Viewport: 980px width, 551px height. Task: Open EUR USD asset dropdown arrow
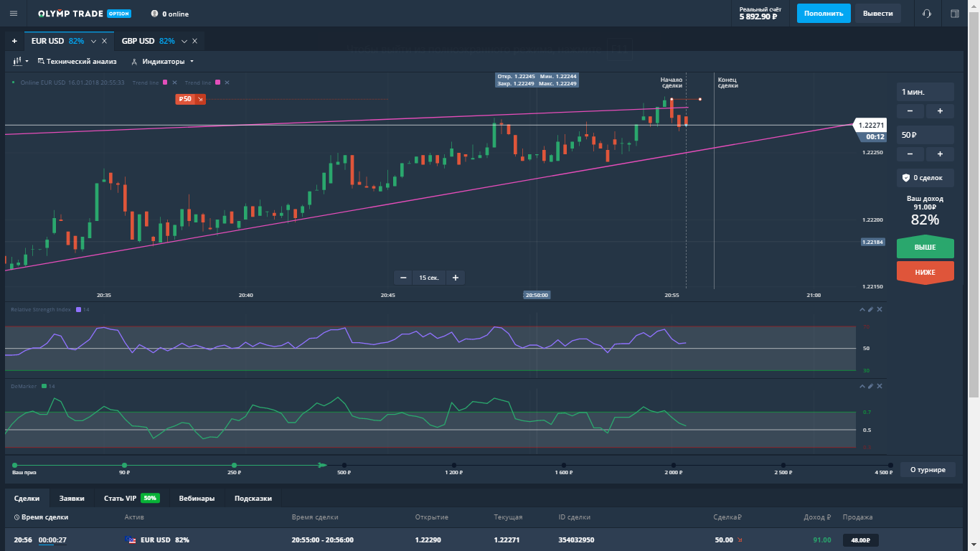[x=93, y=41]
